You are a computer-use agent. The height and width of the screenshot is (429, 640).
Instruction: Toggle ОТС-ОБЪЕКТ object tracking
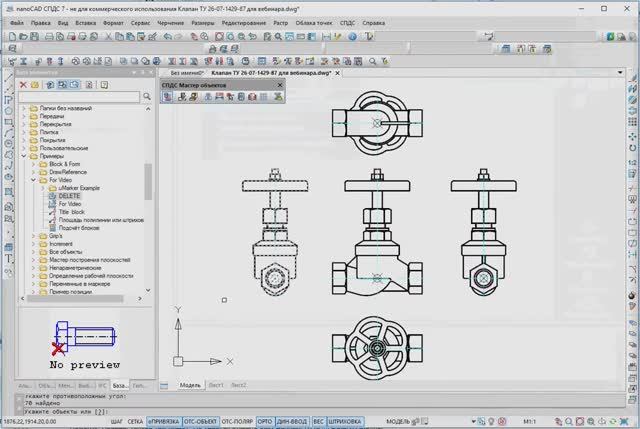tap(200, 422)
